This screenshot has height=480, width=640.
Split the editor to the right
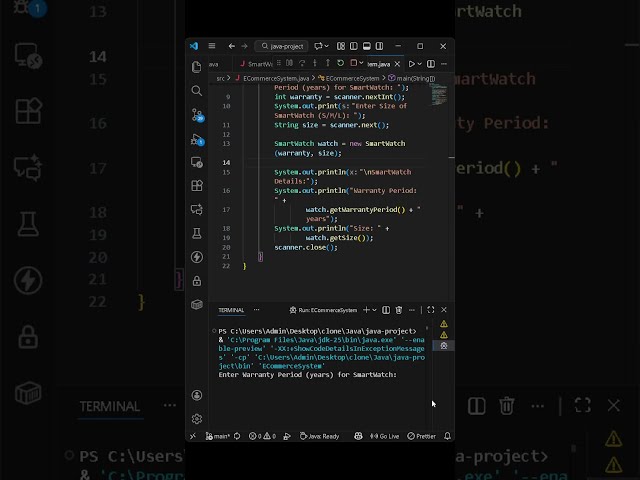pyautogui.click(x=431, y=64)
